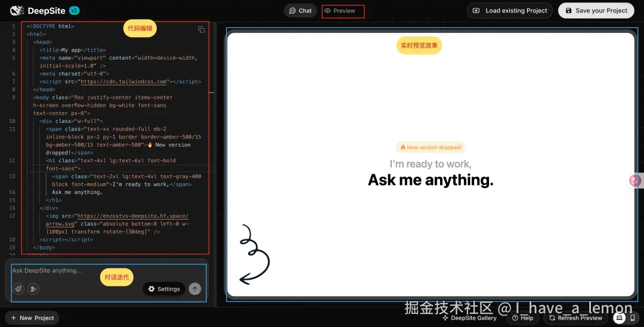644x327 pixels.
Task: Click Ask me anything heading in preview
Action: [431, 180]
